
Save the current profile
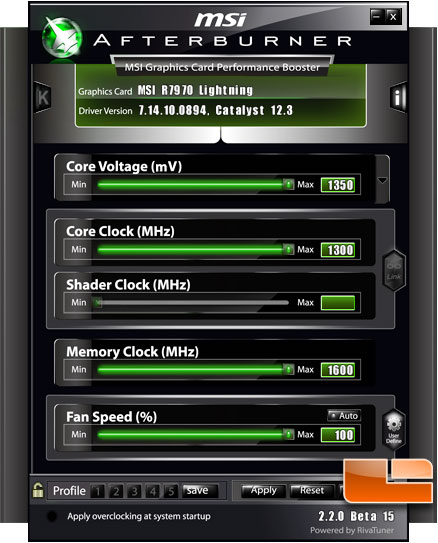point(200,490)
